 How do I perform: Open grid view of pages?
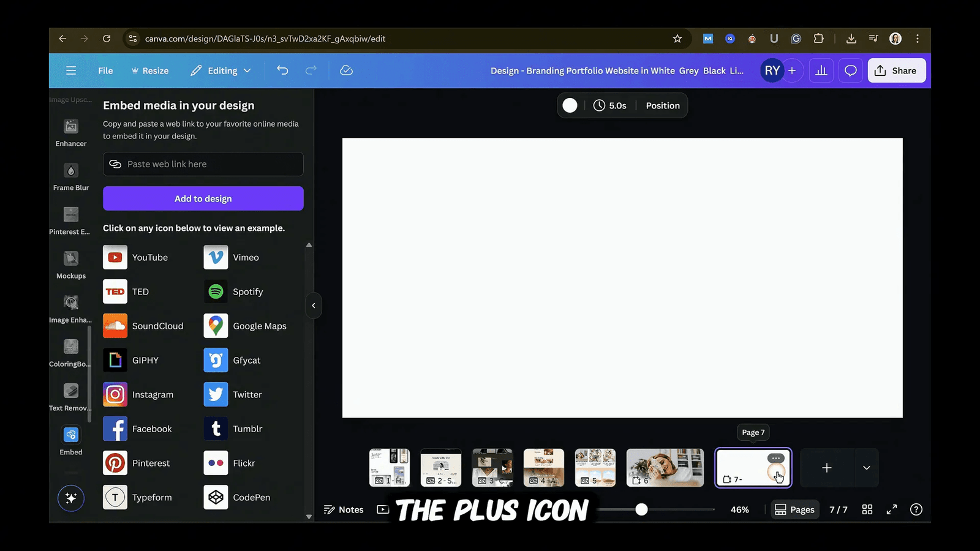click(x=867, y=509)
